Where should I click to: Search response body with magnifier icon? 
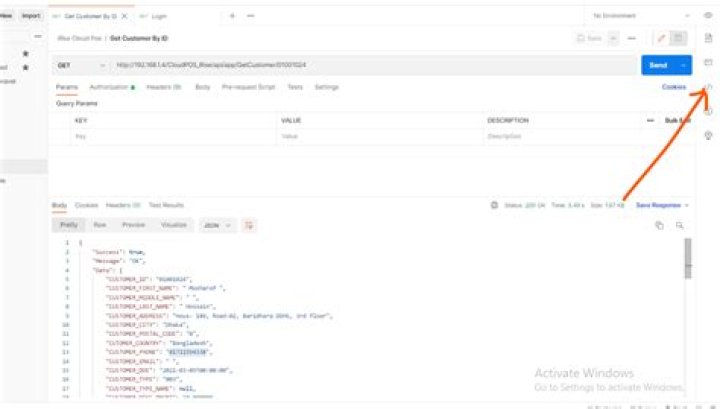click(x=680, y=225)
